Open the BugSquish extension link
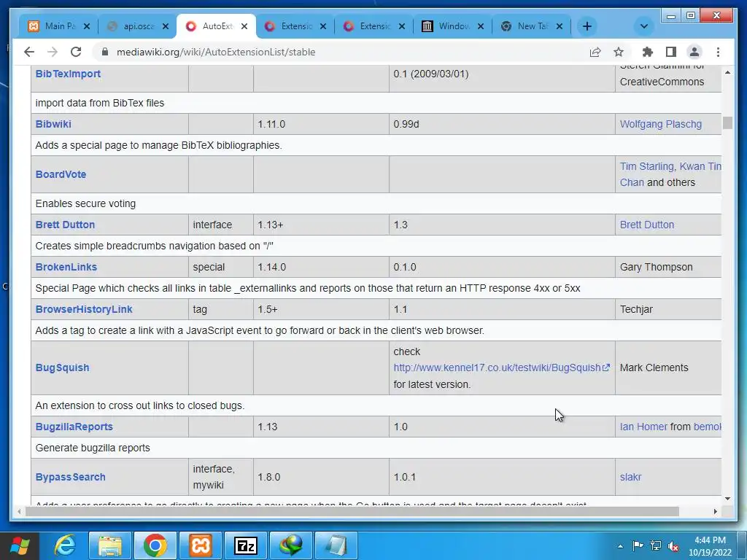The height and width of the screenshot is (560, 747). coord(63,367)
